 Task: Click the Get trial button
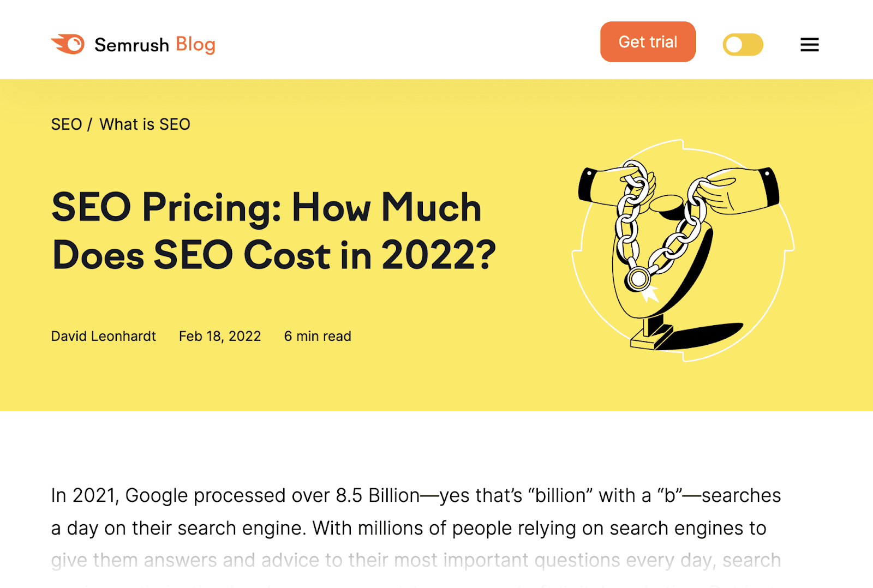click(648, 42)
